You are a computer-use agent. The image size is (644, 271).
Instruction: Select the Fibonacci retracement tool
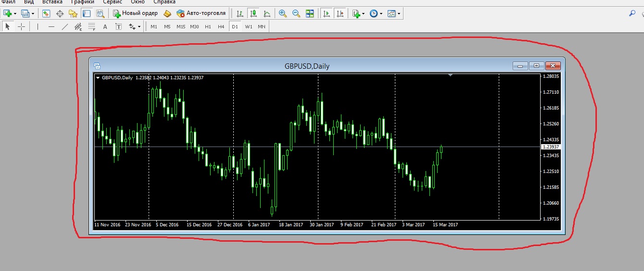coord(92,27)
